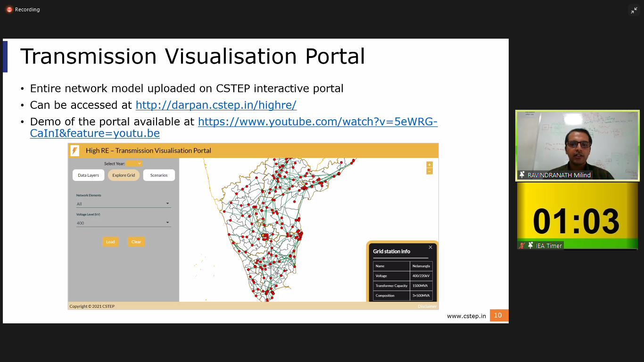Screen dimensions: 644x362
Task: Click the red Recording indicator icon
Action: tap(9, 9)
